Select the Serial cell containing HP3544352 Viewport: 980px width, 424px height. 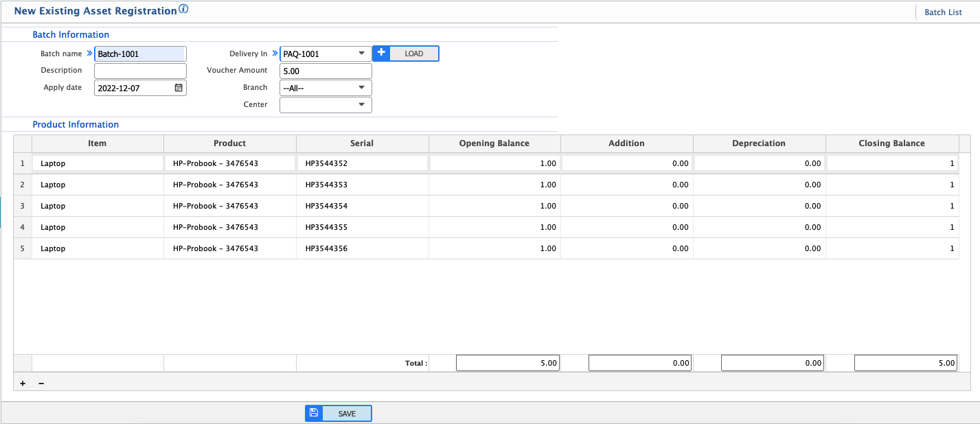362,163
